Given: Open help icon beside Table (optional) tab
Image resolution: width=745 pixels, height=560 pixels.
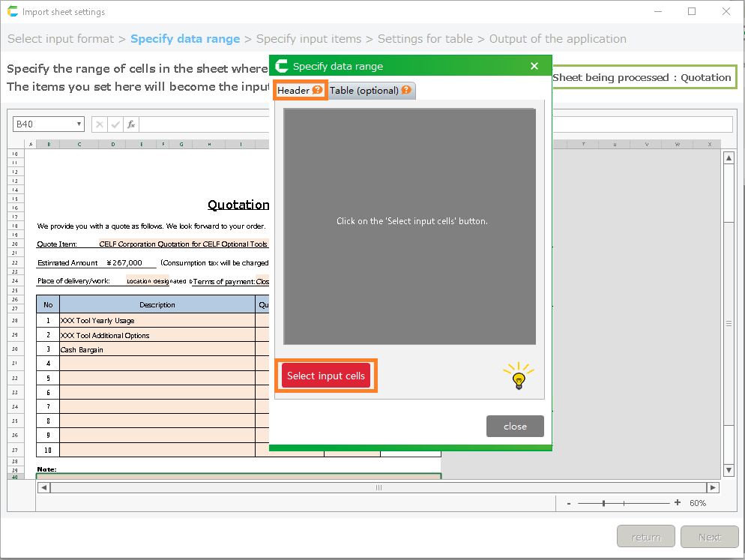Looking at the screenshot, I should point(406,90).
